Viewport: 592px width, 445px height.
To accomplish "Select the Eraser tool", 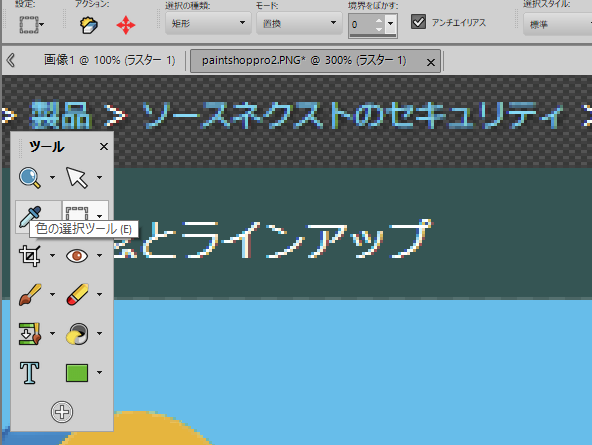I will [77, 295].
